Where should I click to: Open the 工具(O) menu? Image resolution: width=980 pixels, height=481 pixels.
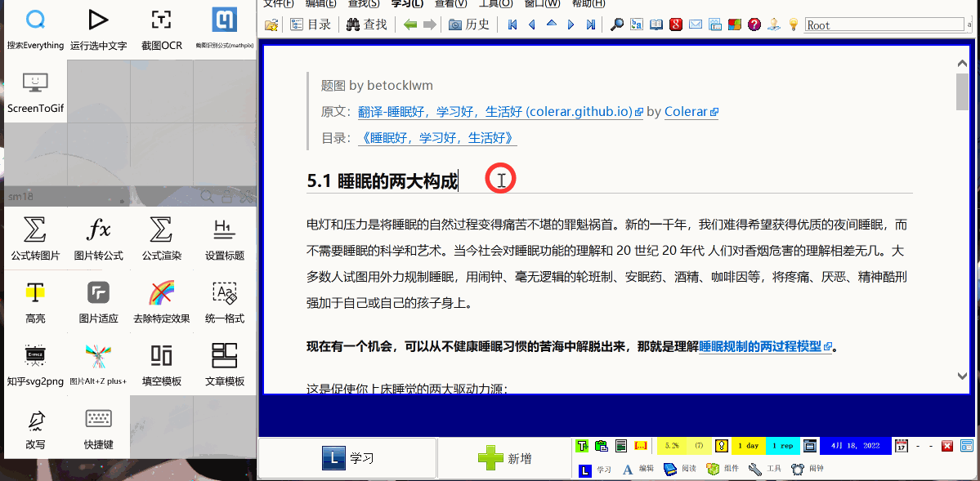click(x=495, y=4)
